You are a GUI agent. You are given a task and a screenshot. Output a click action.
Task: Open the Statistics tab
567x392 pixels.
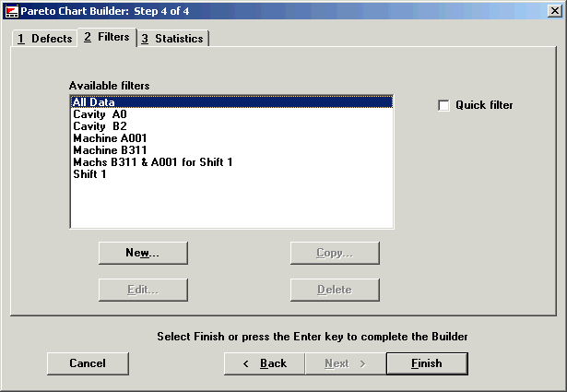[172, 39]
